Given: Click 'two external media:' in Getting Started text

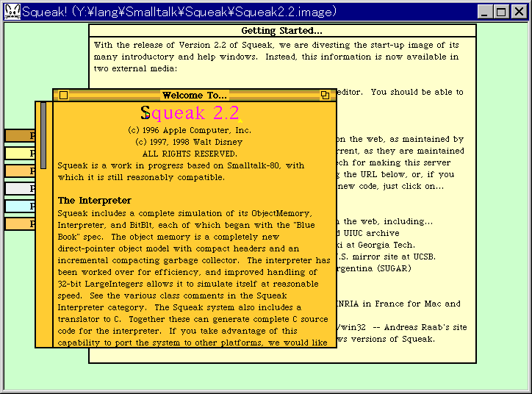Looking at the screenshot, I should click(135, 68).
